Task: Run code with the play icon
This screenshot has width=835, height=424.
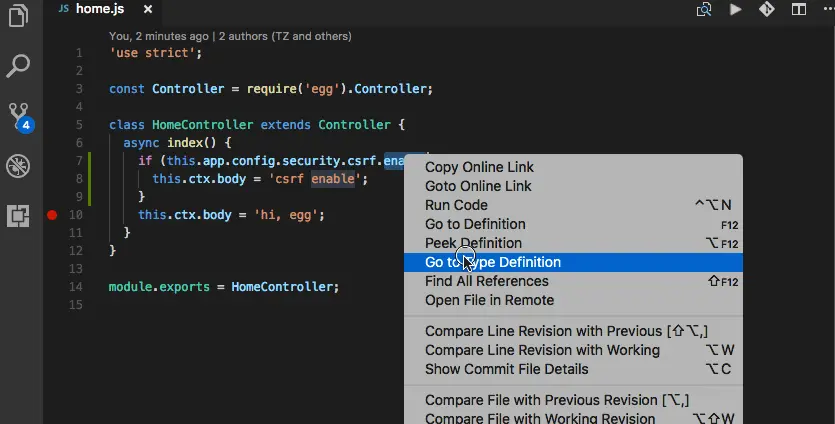Action: [x=735, y=9]
